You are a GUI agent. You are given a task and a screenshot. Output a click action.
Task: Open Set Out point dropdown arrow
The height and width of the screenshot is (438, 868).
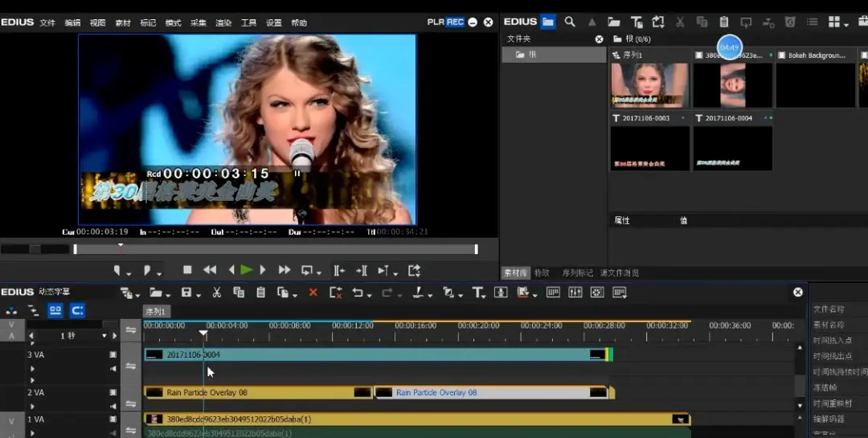pos(159,273)
